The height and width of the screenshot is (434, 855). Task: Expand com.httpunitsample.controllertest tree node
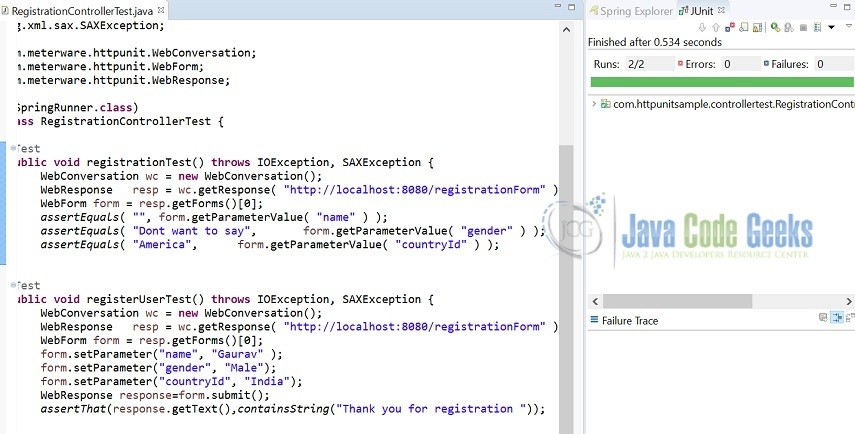coord(594,104)
